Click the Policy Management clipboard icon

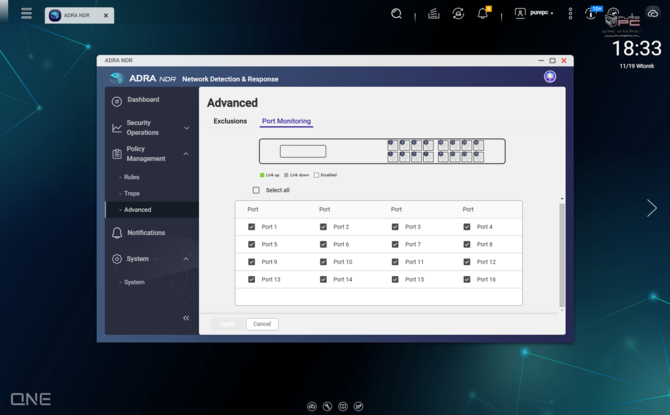tap(117, 154)
